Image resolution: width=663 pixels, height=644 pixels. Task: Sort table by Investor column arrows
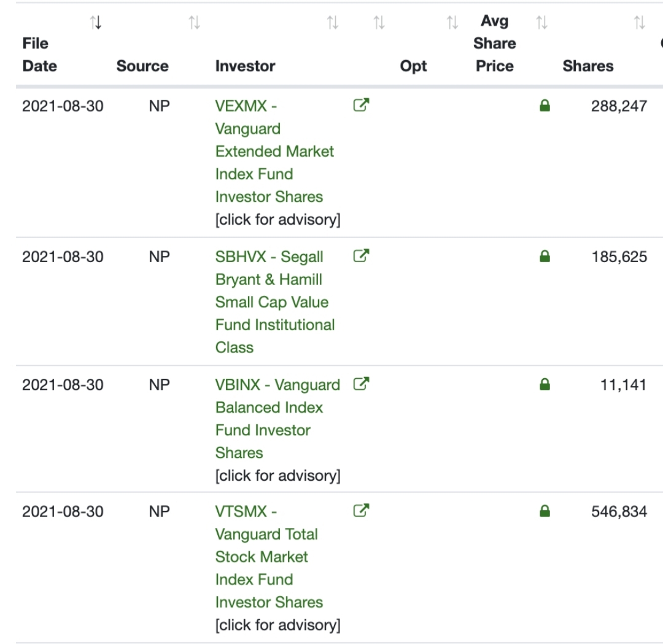[x=333, y=23]
